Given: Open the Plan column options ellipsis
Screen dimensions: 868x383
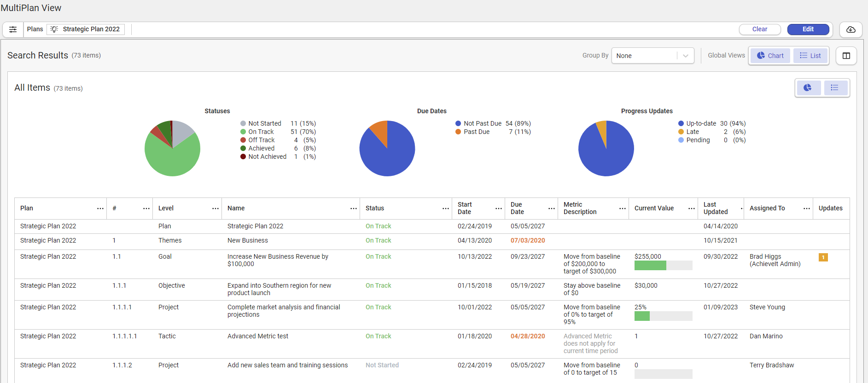Looking at the screenshot, I should [100, 209].
